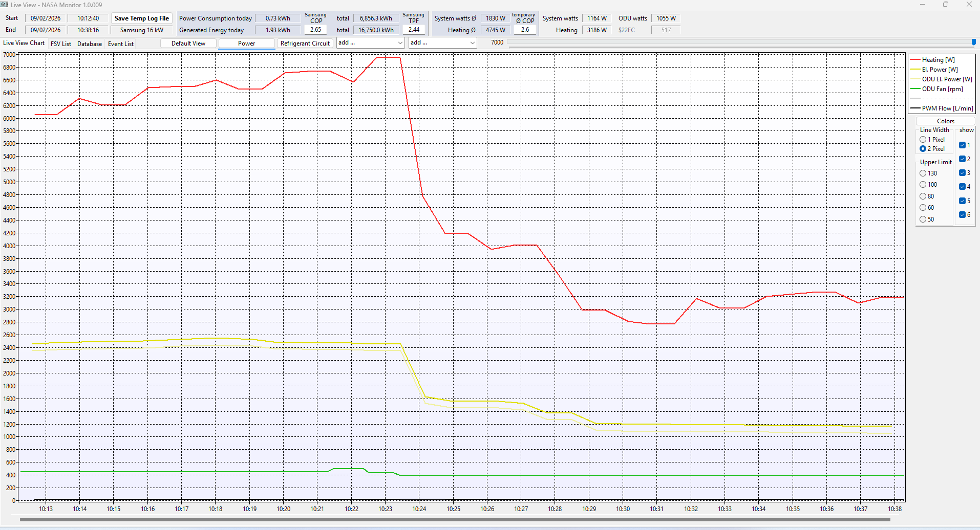The image size is (980, 530).
Task: Open the Event List tab
Action: 121,44
